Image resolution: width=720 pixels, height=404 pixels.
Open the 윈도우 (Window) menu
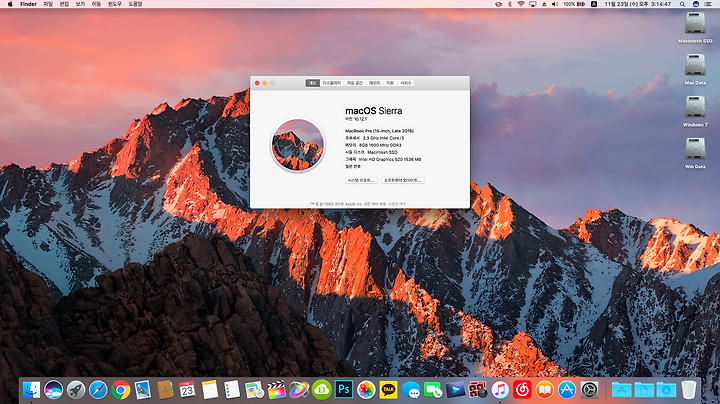click(115, 4)
